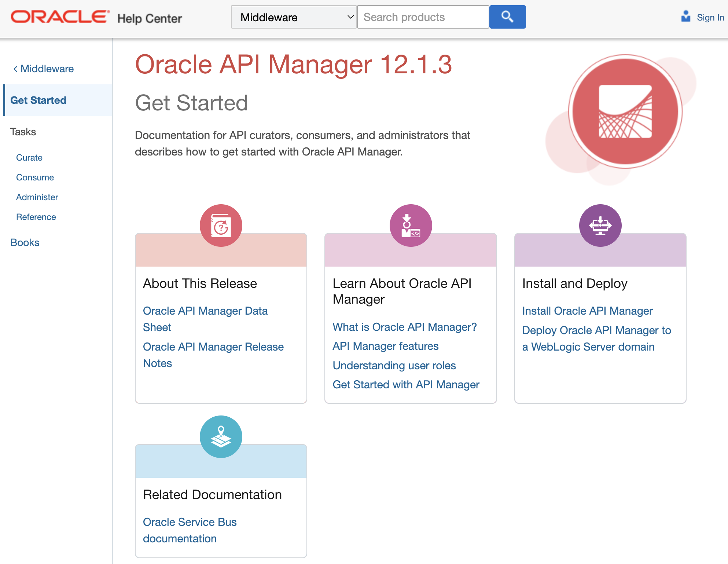Focus the Search products field
The width and height of the screenshot is (728, 564).
(423, 17)
